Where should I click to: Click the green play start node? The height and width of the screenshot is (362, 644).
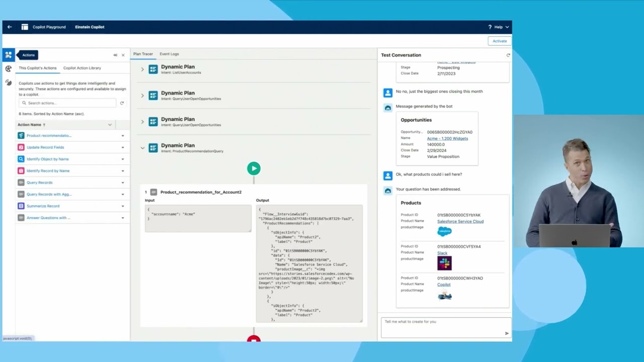tap(254, 168)
